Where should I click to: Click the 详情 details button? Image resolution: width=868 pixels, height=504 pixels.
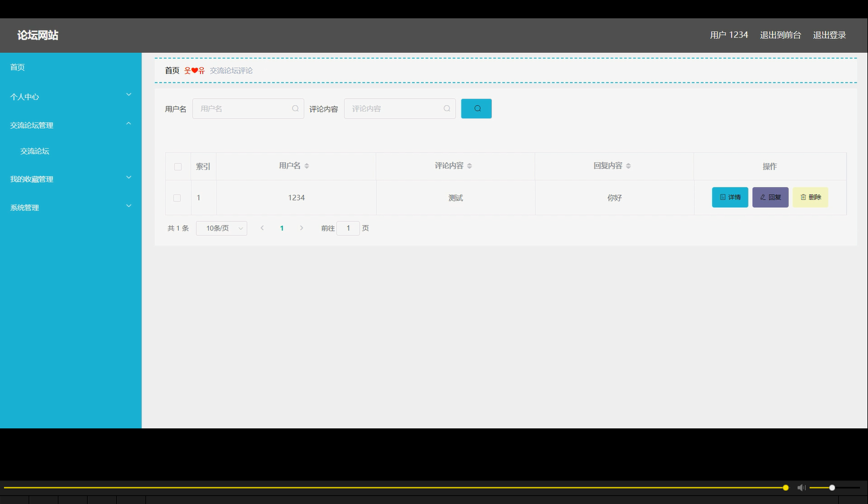tap(730, 197)
